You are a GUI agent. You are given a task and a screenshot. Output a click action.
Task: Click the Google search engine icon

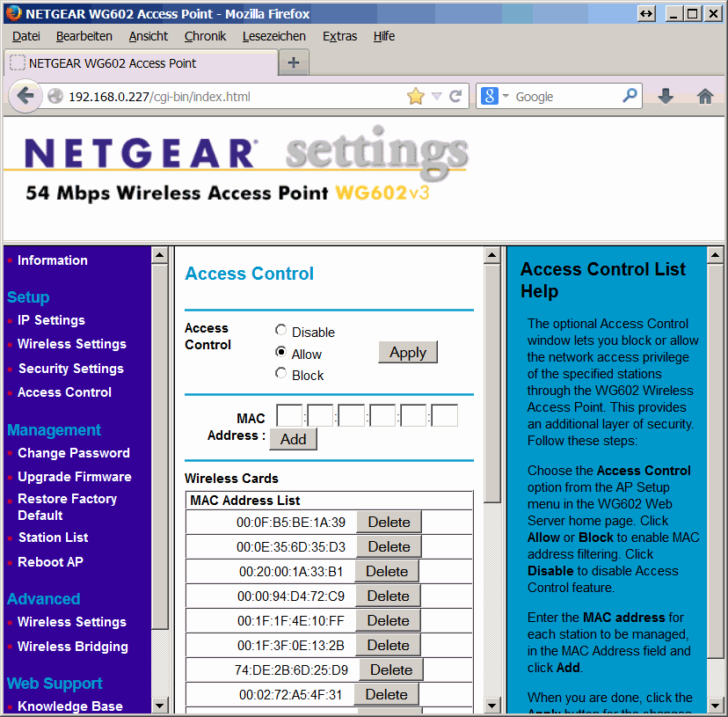tap(491, 97)
